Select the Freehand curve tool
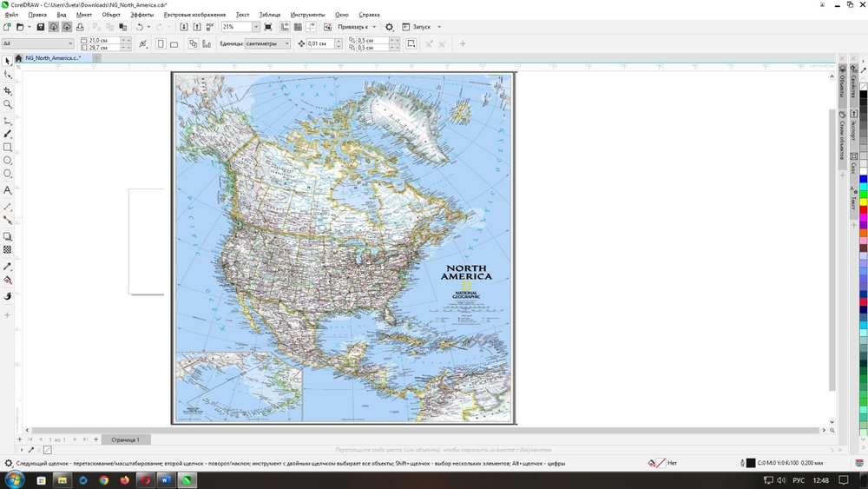This screenshot has height=489, width=868. (x=7, y=120)
